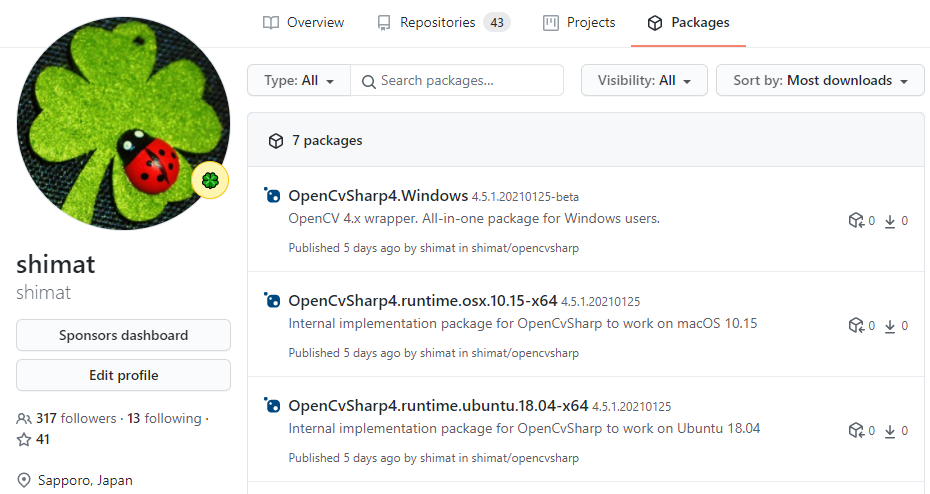Open shimat/opencvsharp link under osx.10.15-x64 package
Screen dimensions: 930x494
(525, 353)
